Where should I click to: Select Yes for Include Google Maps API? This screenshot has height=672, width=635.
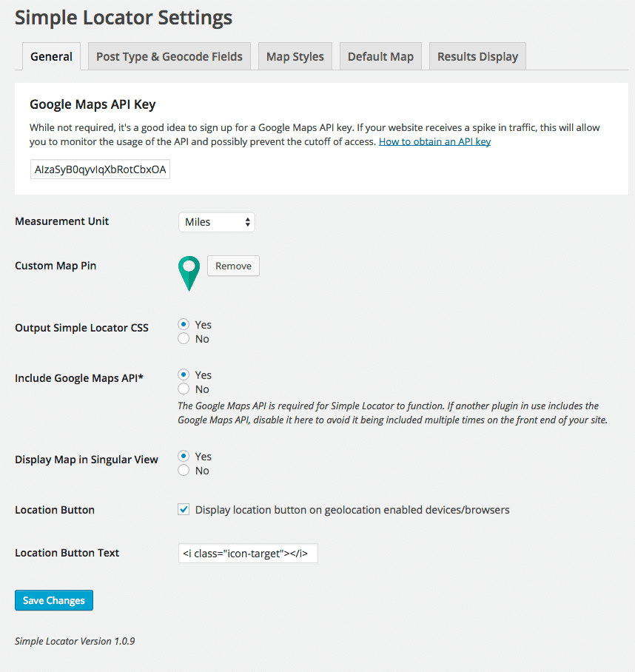pyautogui.click(x=184, y=374)
